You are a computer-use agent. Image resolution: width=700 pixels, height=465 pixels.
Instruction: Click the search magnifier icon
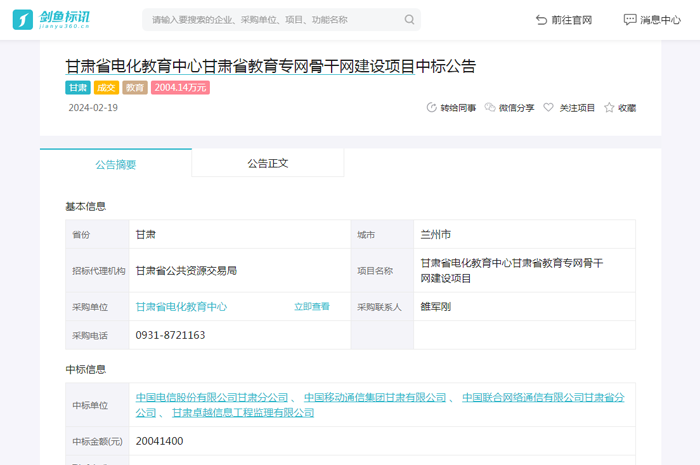point(409,20)
